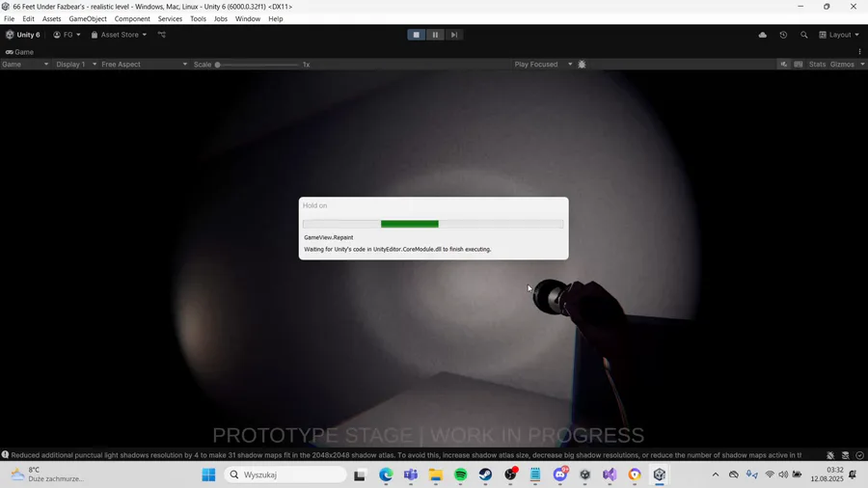Image resolution: width=868 pixels, height=488 pixels.
Task: Open the version control branch icon
Action: [x=162, y=35]
